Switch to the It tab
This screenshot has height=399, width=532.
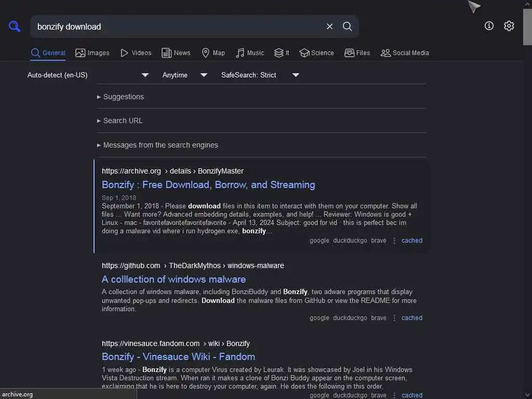[282, 53]
